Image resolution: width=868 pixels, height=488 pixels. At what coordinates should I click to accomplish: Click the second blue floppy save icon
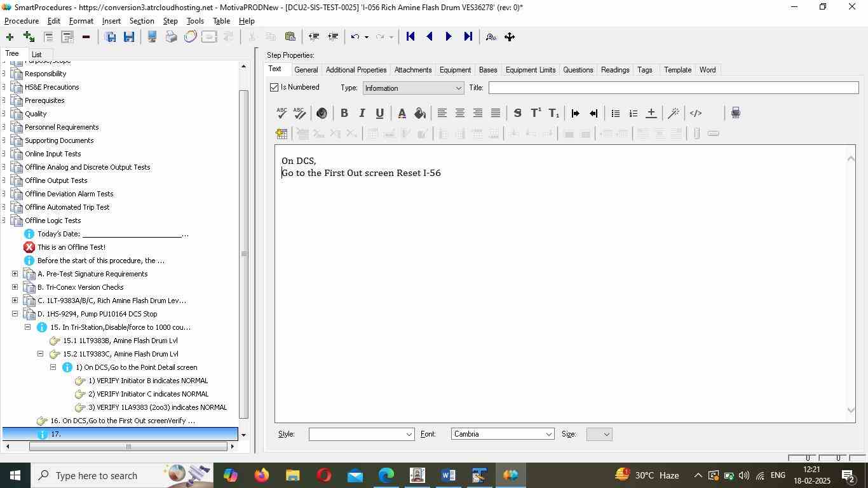click(x=129, y=37)
